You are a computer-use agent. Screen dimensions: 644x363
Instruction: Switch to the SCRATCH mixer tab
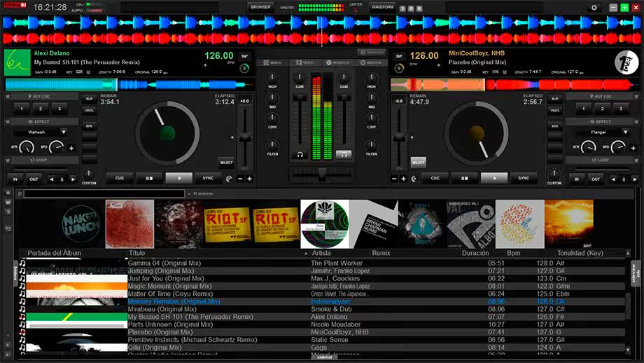(337, 62)
